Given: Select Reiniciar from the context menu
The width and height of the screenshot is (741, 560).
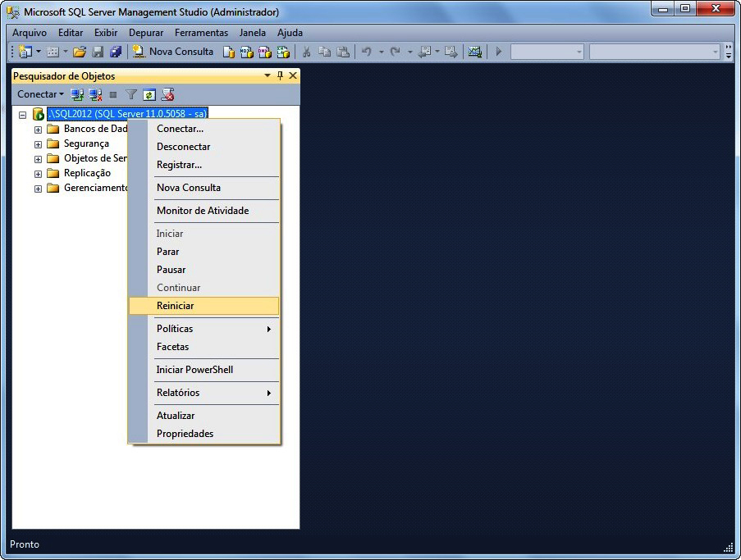Looking at the screenshot, I should click(175, 306).
